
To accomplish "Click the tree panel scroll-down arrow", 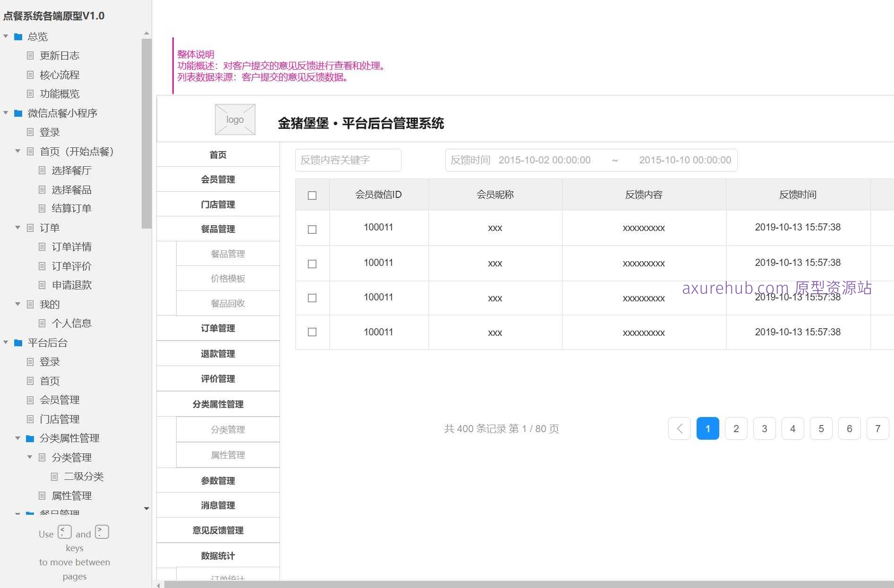I will pos(146,508).
